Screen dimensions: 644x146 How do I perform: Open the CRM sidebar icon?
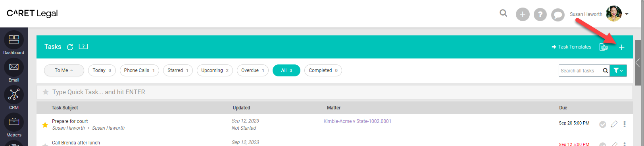(x=14, y=95)
